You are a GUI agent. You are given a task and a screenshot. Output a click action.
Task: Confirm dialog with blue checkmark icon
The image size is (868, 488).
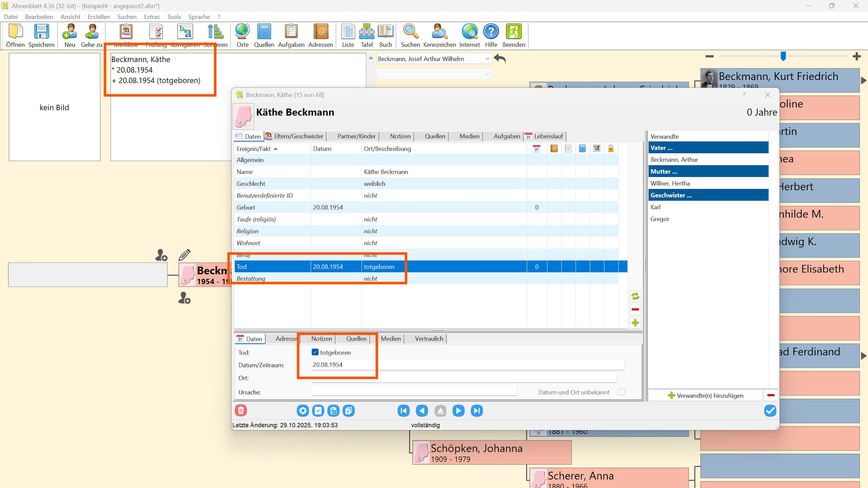point(770,411)
